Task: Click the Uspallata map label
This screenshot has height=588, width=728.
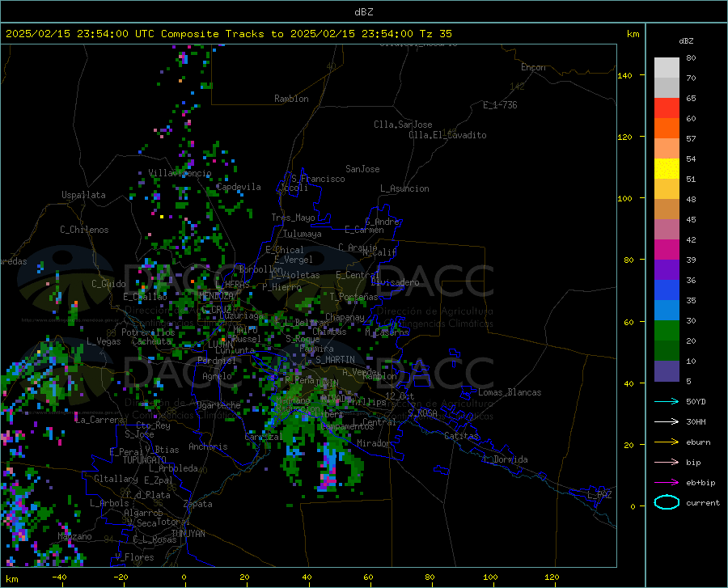Action: 83,195
